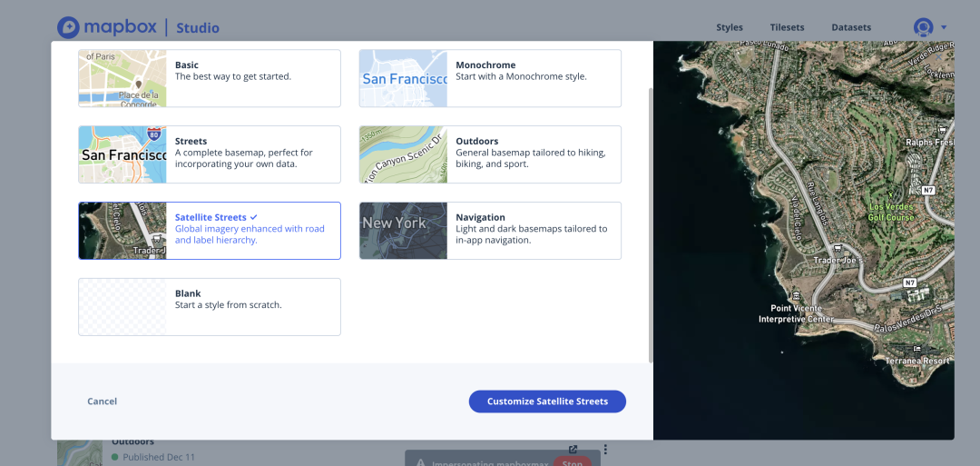Go to the Tilesets tab

tap(787, 27)
